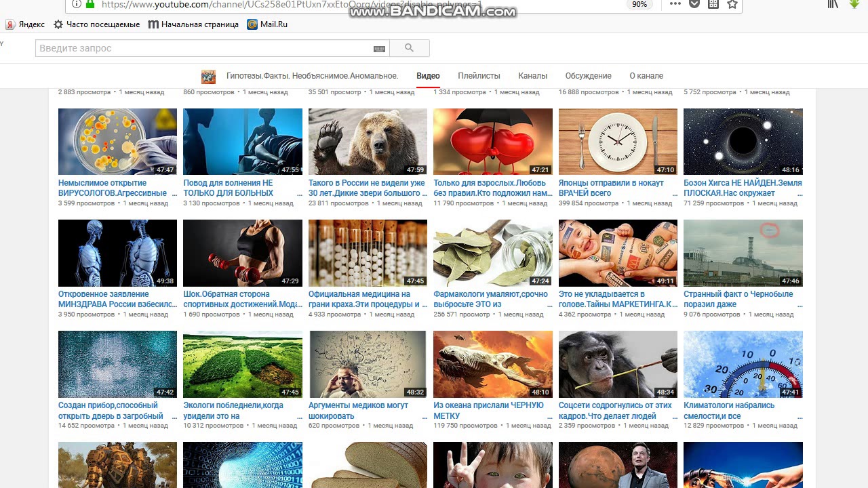The height and width of the screenshot is (488, 868).
Task: Open title Официальная медицина на грани краха
Action: 368,299
